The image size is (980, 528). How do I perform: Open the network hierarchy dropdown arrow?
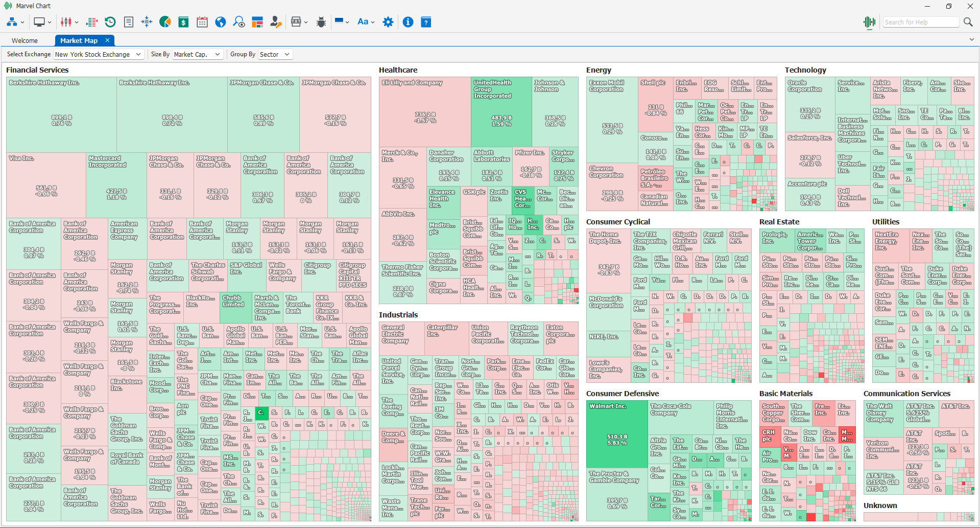click(x=22, y=22)
